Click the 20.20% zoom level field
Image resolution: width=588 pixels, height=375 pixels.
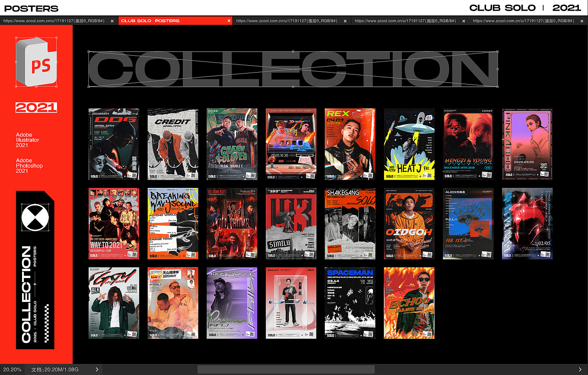coord(12,369)
